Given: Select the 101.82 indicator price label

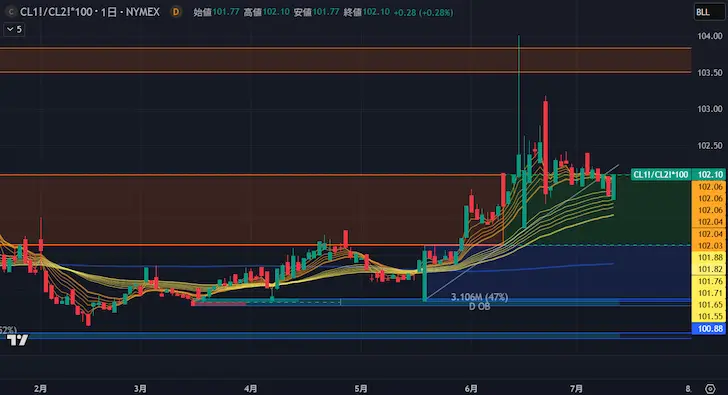Looking at the screenshot, I should point(710,269).
